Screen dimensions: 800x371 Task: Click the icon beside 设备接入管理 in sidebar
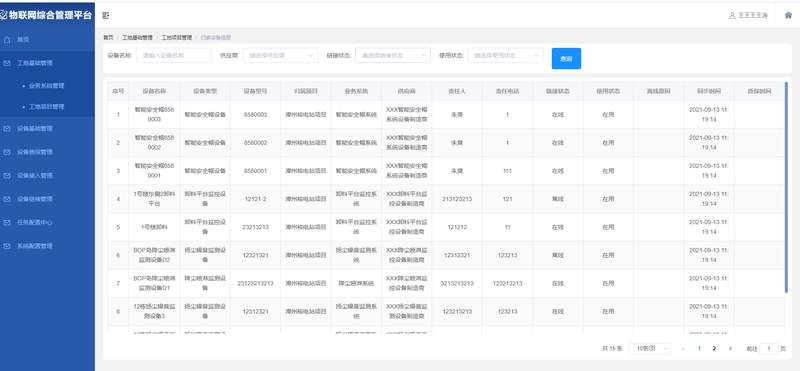[7, 176]
